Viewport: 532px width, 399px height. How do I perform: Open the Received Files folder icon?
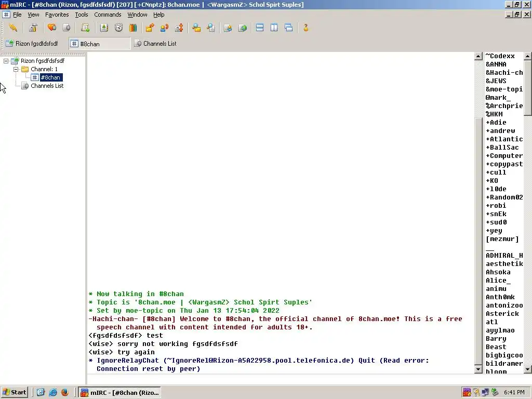pos(196,28)
